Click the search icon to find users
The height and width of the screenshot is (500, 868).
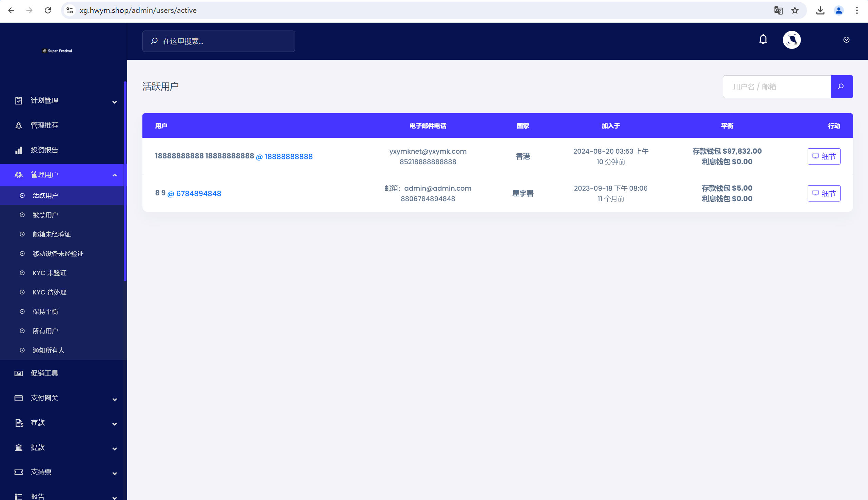[x=841, y=86]
